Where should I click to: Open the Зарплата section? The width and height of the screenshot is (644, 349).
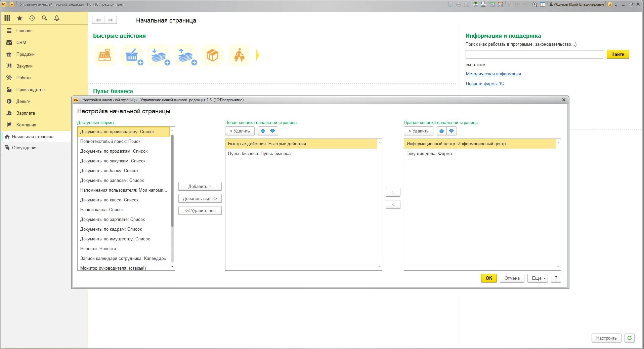click(x=37, y=113)
